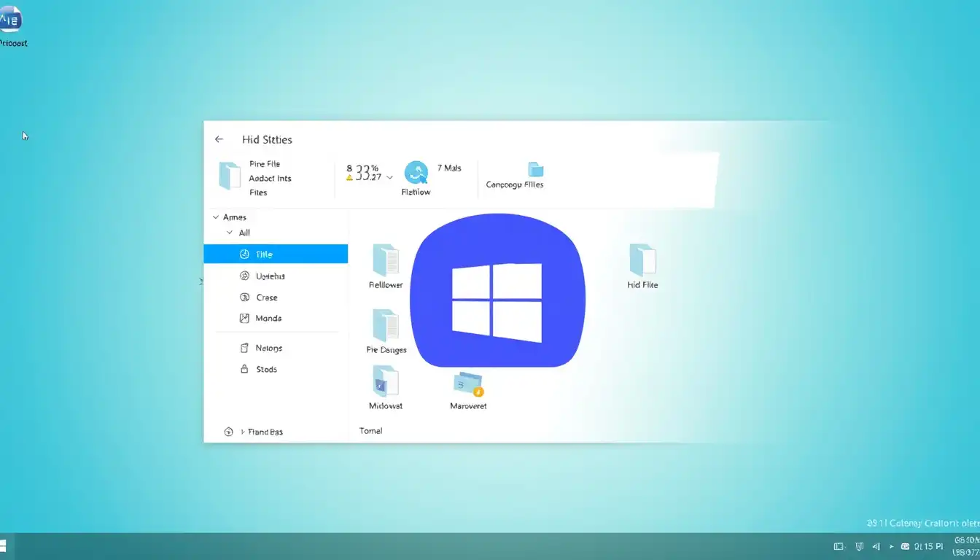Click the Tomel text at bottom
980x560 pixels.
click(370, 431)
